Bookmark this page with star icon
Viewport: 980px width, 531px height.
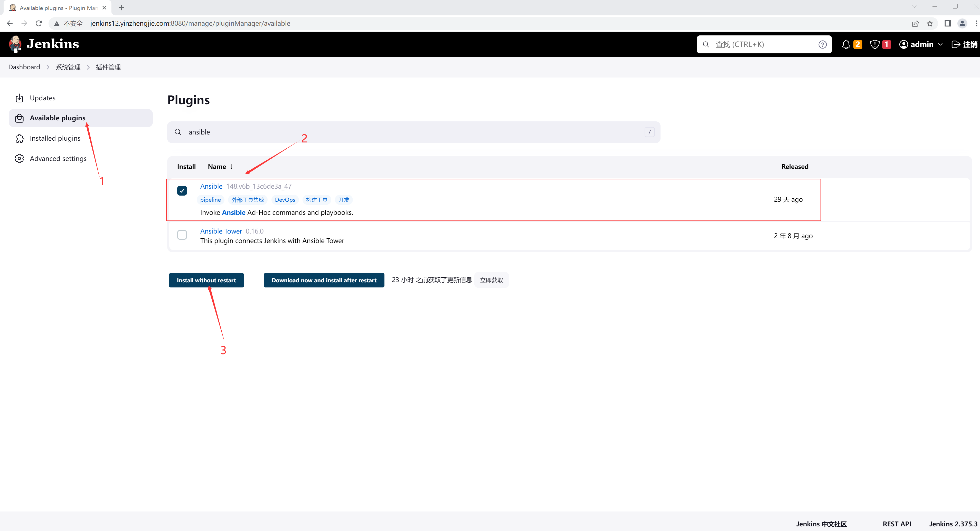930,23
